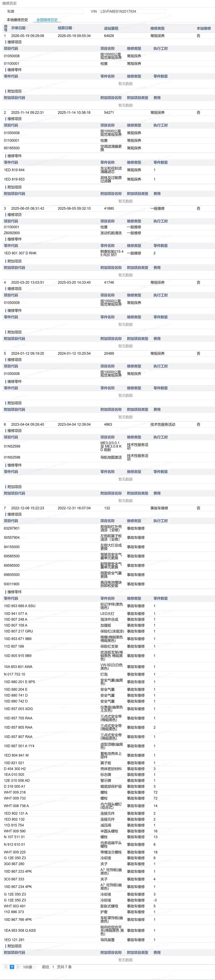This screenshot has height=980, width=215.
Task: Switch to 全国维修历史 tab
Action: tap(47, 20)
